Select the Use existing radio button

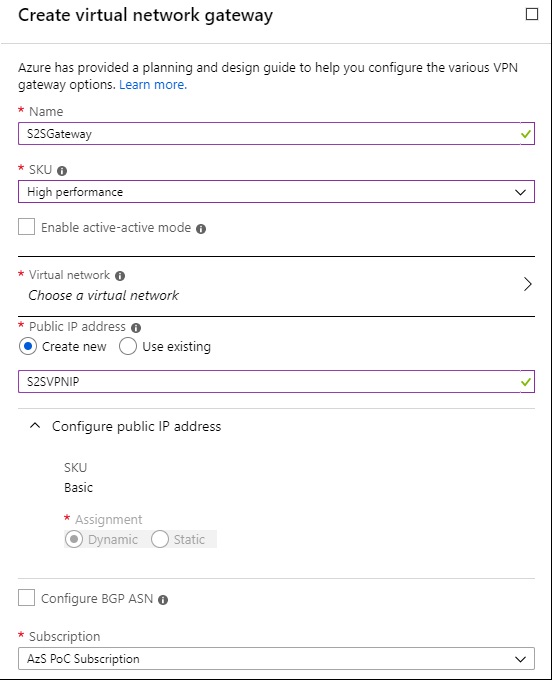[128, 347]
